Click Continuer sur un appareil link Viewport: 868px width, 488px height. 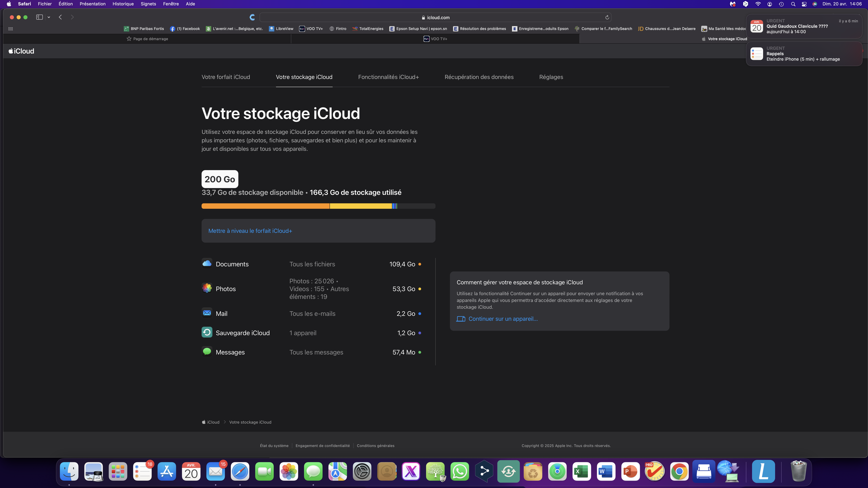(503, 319)
